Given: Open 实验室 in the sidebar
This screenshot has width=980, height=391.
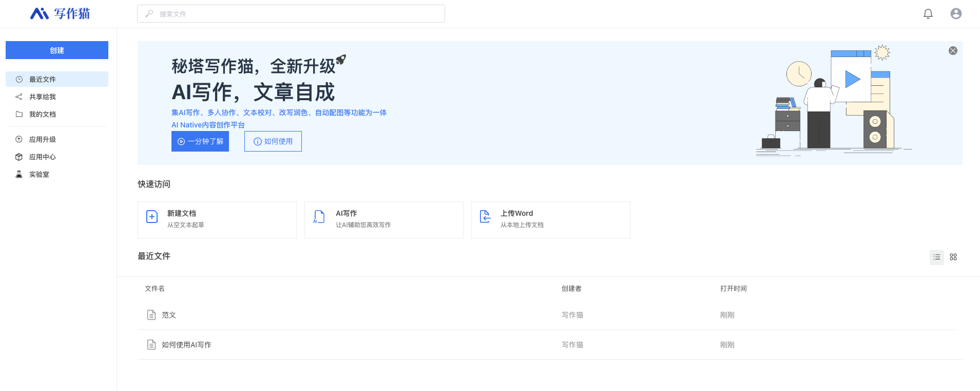Looking at the screenshot, I should [57, 174].
